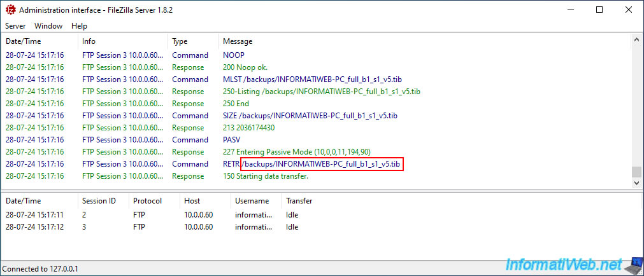Click 'Connected to 127.0.0.1' status bar text

pyautogui.click(x=40, y=269)
